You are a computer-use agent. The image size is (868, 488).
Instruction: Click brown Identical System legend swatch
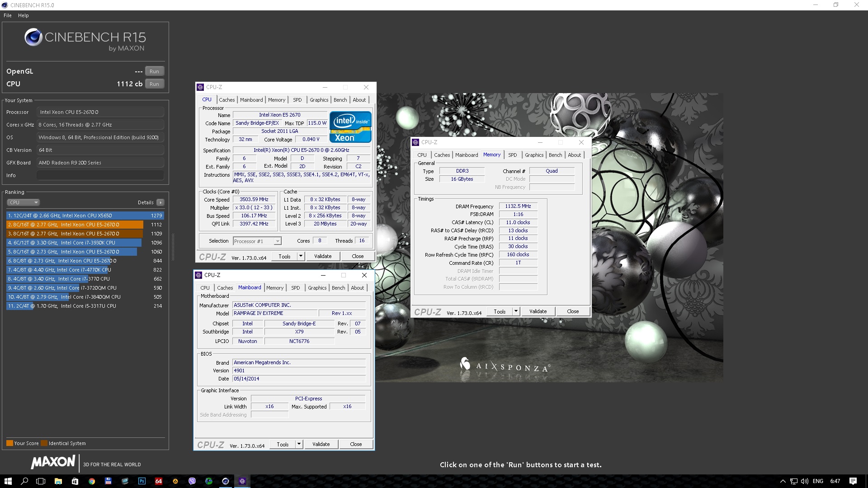[44, 443]
